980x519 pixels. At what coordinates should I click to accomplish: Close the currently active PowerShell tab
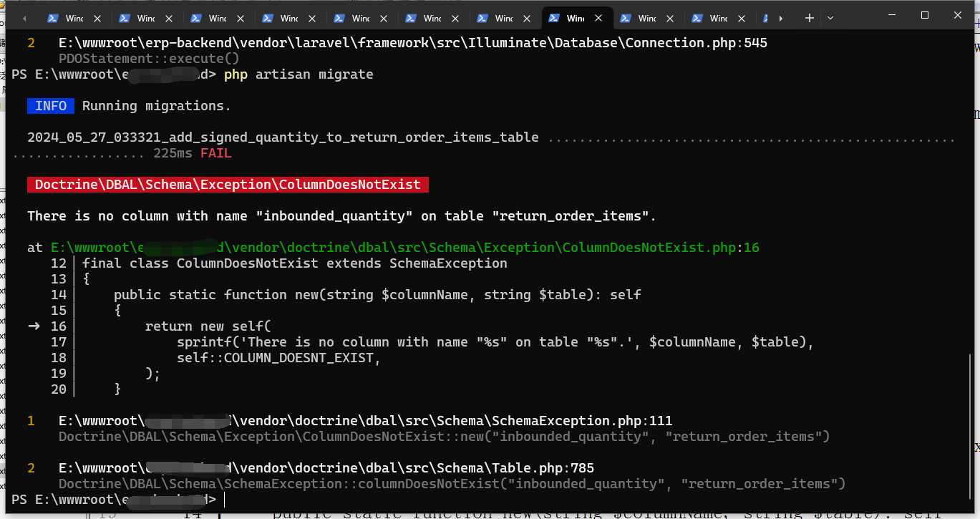coord(598,19)
